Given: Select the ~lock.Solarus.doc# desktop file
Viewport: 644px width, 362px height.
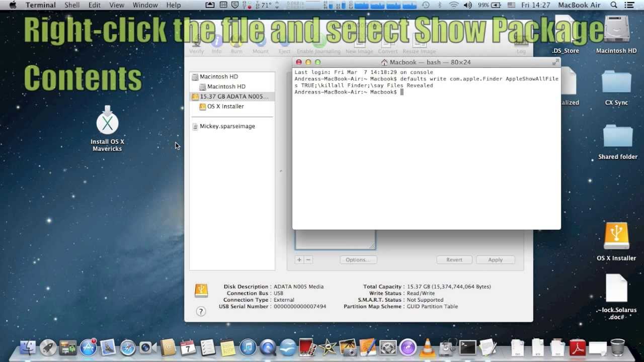Looking at the screenshot, I should point(616,298).
